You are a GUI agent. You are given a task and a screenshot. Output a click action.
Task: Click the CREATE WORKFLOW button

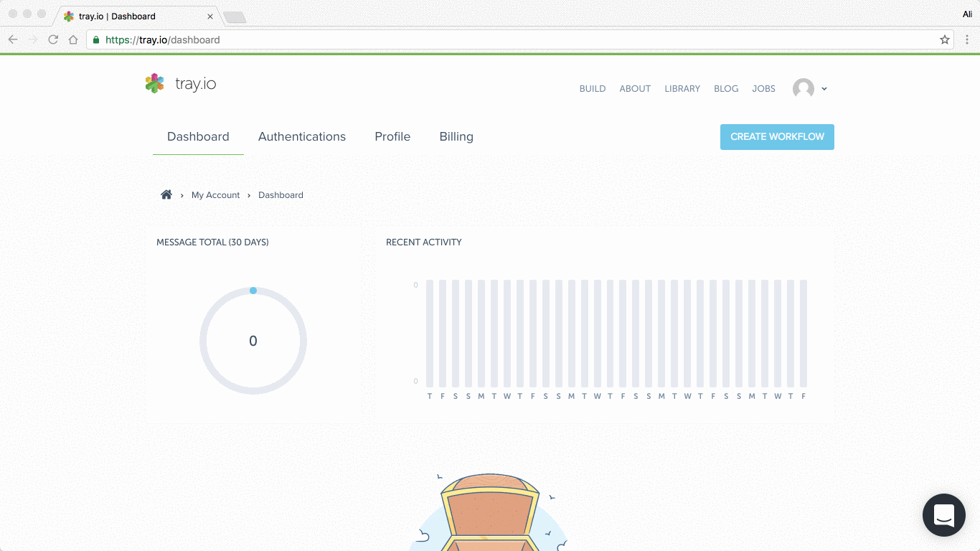(x=777, y=136)
